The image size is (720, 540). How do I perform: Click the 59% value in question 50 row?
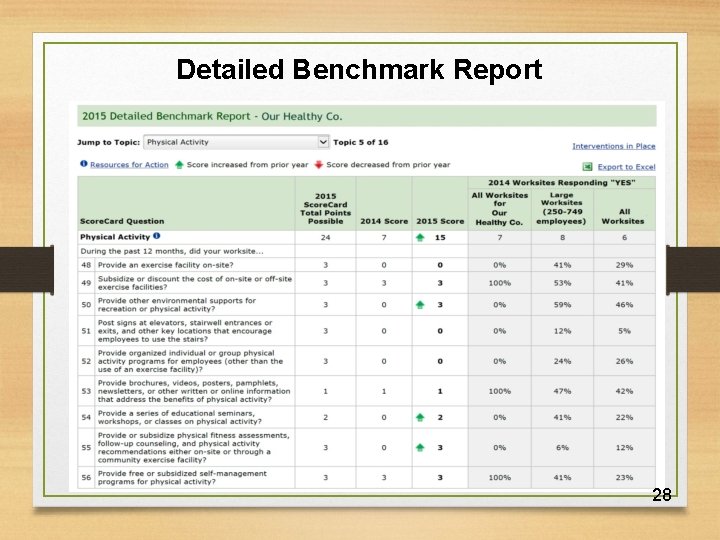click(x=562, y=304)
